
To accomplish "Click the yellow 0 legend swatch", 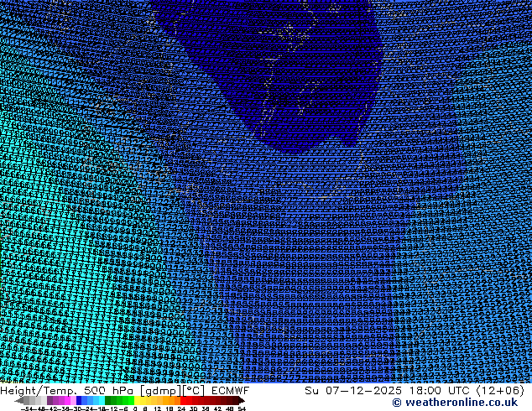I will coord(137,400).
